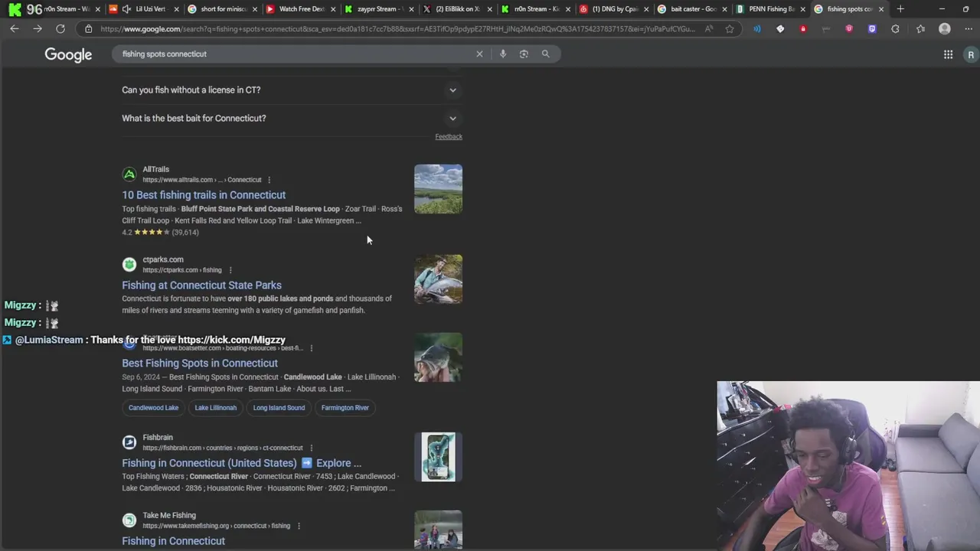This screenshot has height=551, width=980.
Task: Open options for Take Me Fishing result
Action: coord(299,526)
